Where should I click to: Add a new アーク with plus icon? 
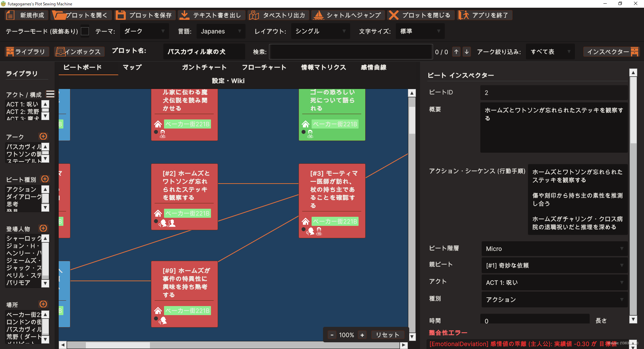point(43,136)
